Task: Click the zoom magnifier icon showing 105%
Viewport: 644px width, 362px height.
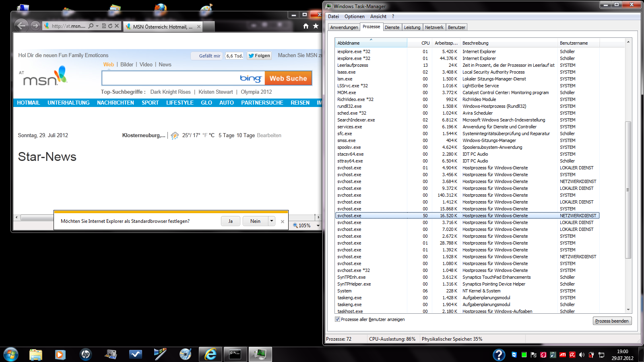Action: (x=295, y=225)
